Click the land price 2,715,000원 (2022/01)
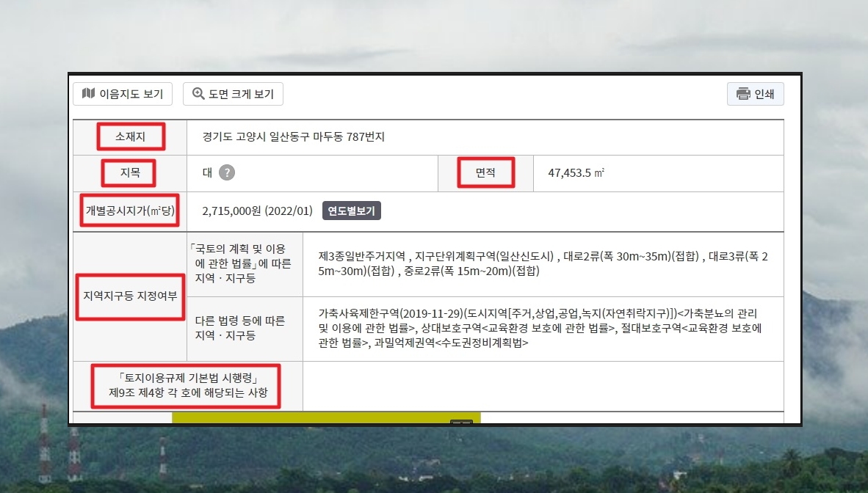The image size is (868, 493). coord(258,211)
